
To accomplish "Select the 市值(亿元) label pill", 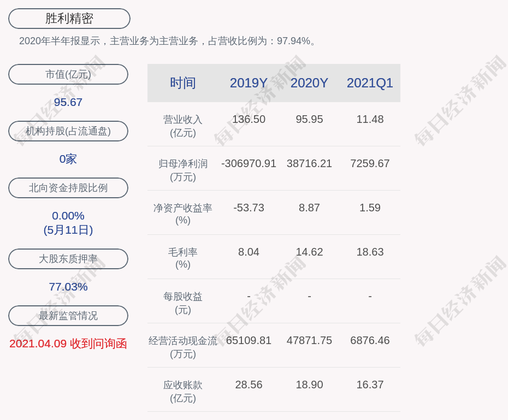I will (68, 74).
